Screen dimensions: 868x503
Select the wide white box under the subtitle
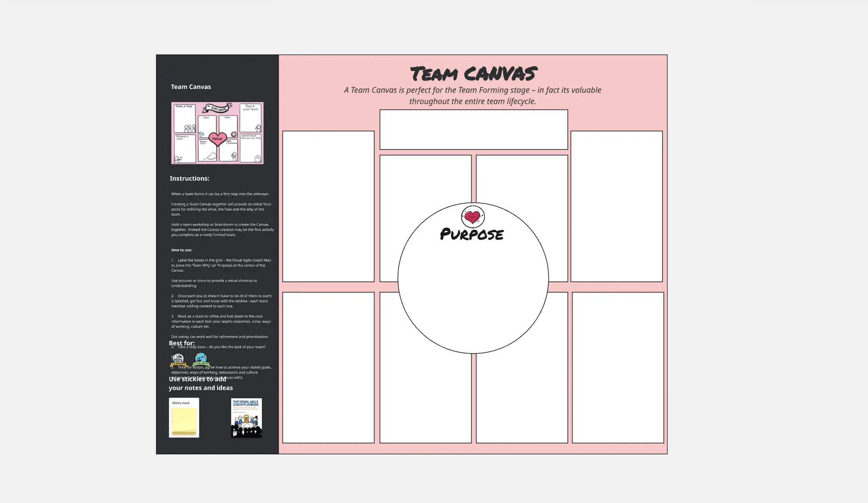(x=474, y=130)
